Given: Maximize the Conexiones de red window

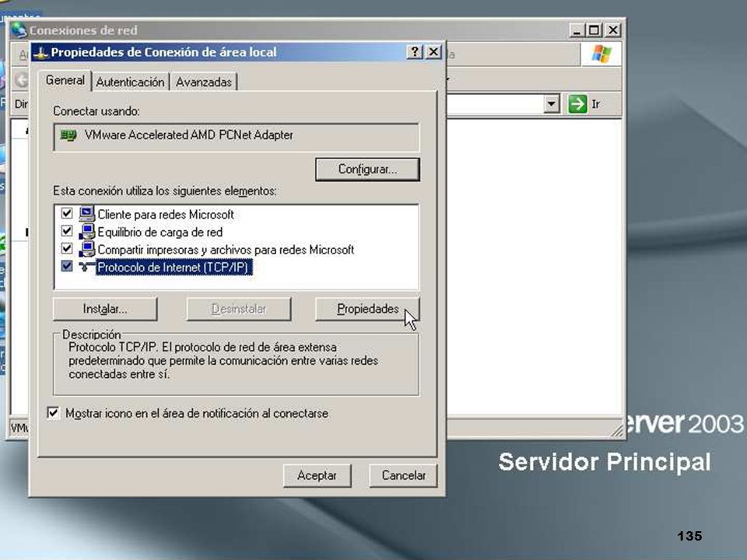Looking at the screenshot, I should pyautogui.click(x=594, y=30).
